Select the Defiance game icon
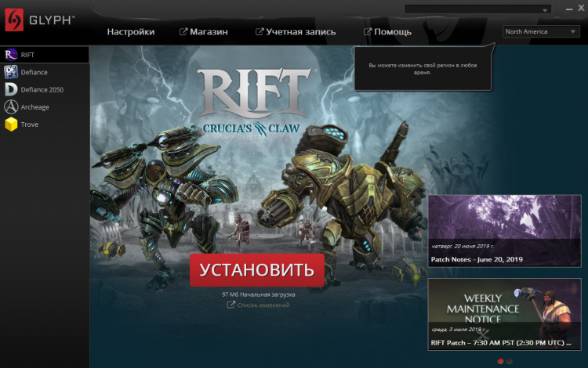This screenshot has height=368, width=588. pos(11,72)
